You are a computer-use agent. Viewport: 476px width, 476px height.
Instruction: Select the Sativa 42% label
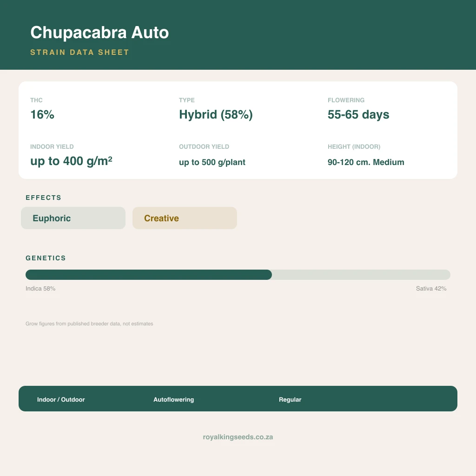(x=431, y=288)
